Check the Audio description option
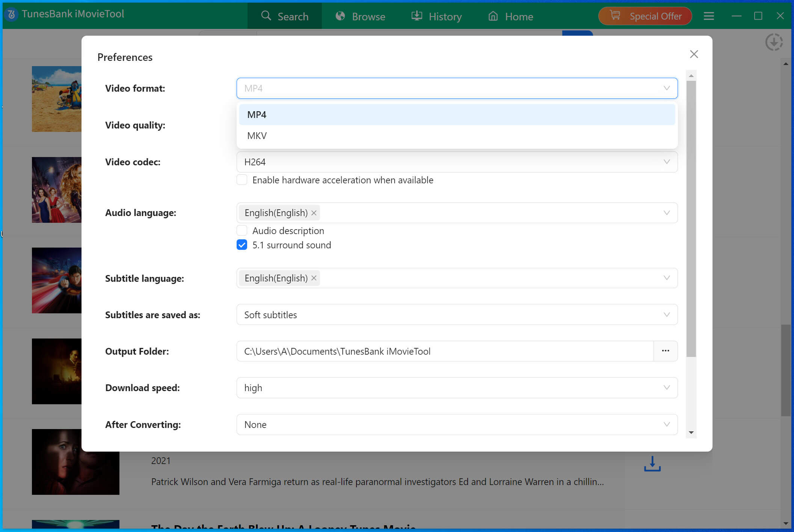 pos(242,230)
